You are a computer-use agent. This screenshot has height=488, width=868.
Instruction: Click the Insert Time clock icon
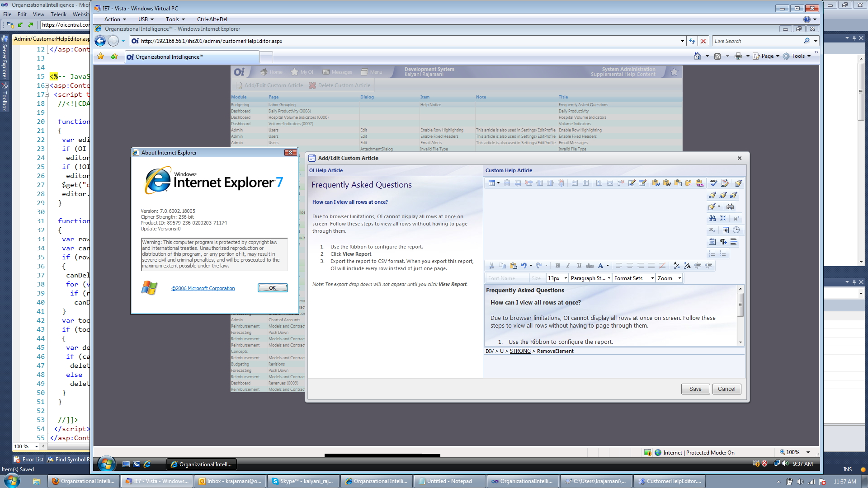pyautogui.click(x=736, y=230)
